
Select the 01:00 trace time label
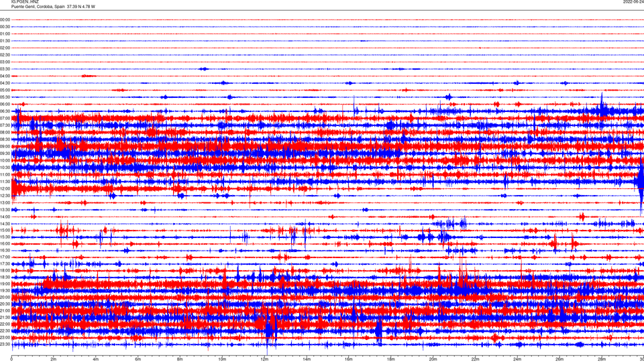coord(5,34)
